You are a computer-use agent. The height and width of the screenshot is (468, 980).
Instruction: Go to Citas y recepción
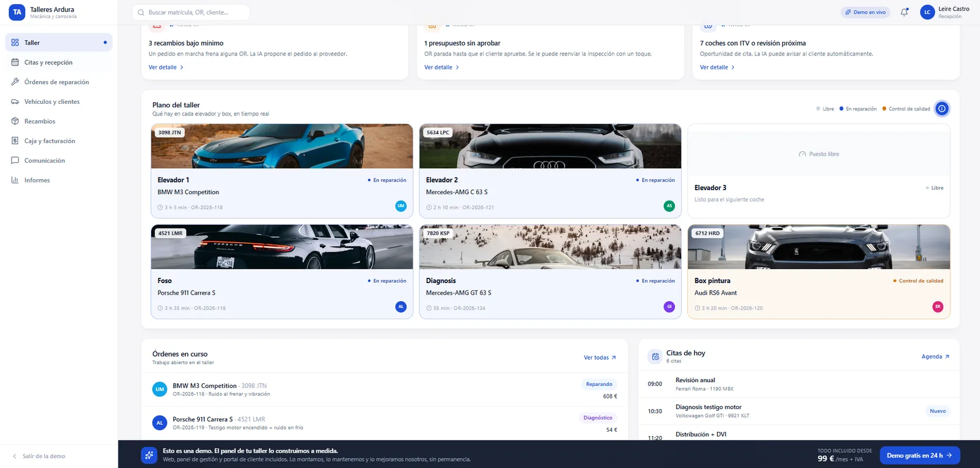(x=58, y=62)
